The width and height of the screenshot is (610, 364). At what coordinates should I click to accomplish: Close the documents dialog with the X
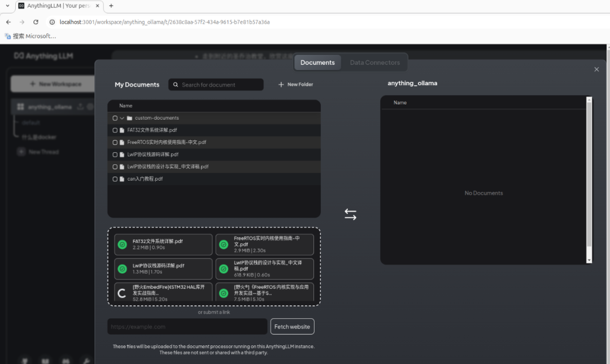click(x=596, y=69)
